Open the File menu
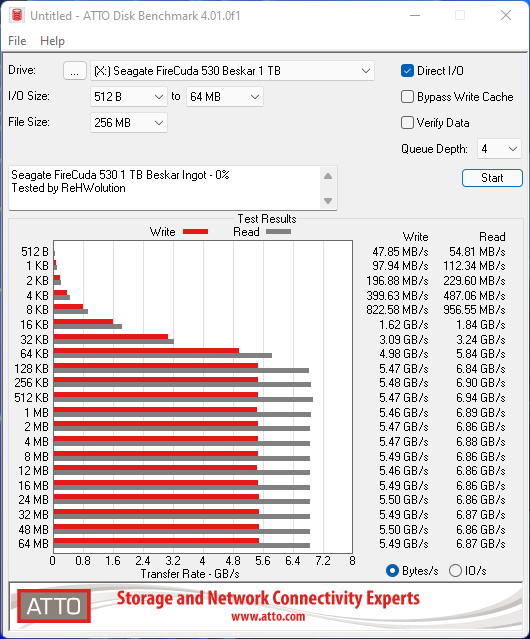The width and height of the screenshot is (530, 639). tap(17, 41)
